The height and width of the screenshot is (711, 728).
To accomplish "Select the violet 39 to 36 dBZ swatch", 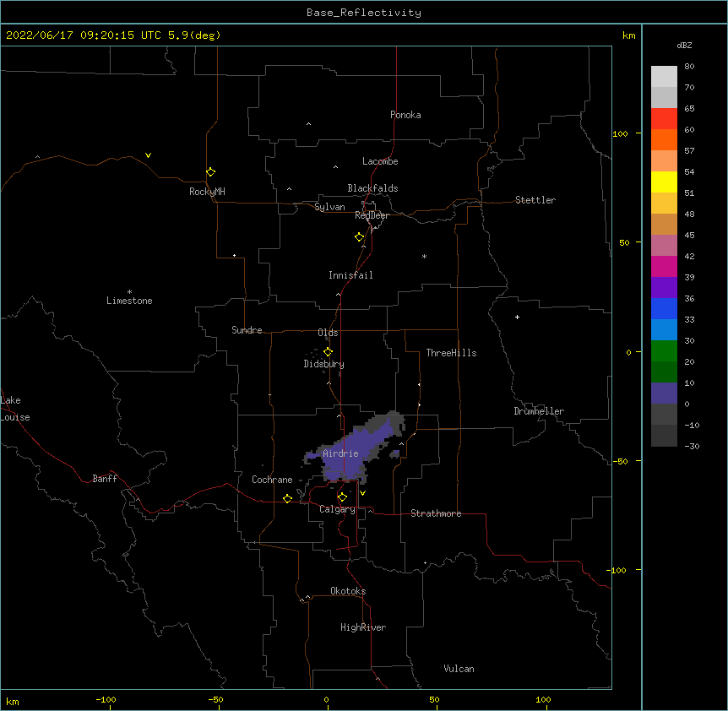I will click(664, 288).
